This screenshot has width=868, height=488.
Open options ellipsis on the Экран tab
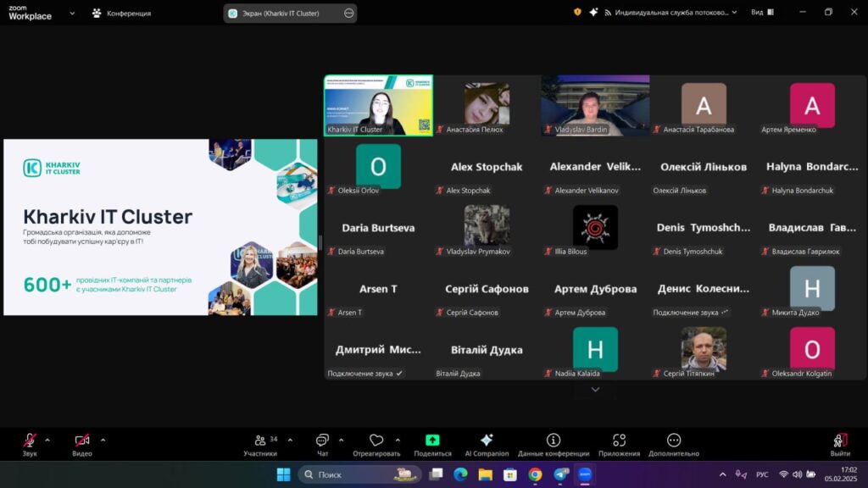348,13
